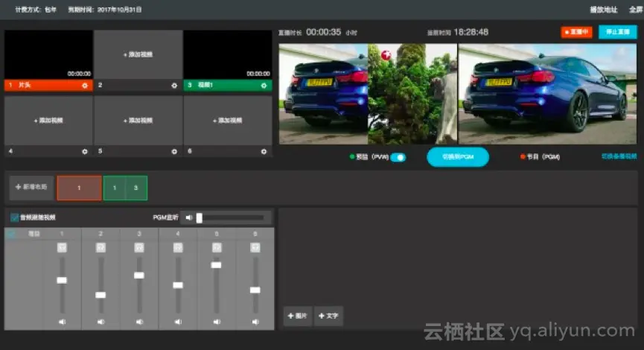
Task: Click the red slot 1 片头 label bar
Action: [x=48, y=85]
